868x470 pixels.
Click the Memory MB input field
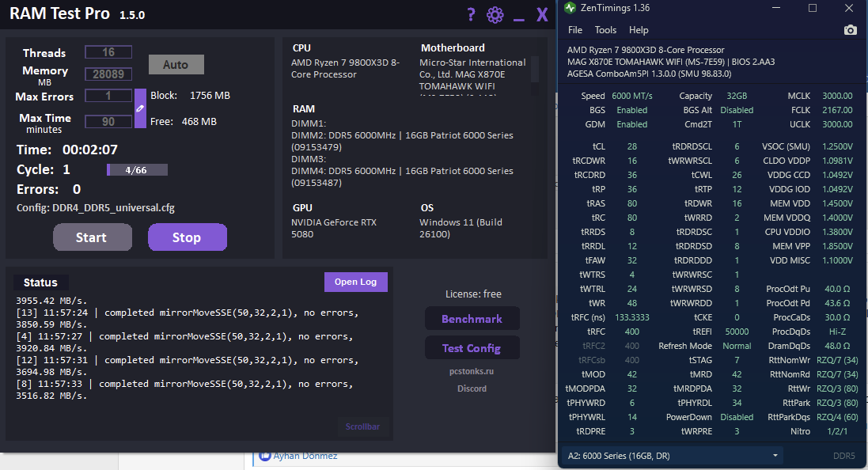[x=108, y=74]
